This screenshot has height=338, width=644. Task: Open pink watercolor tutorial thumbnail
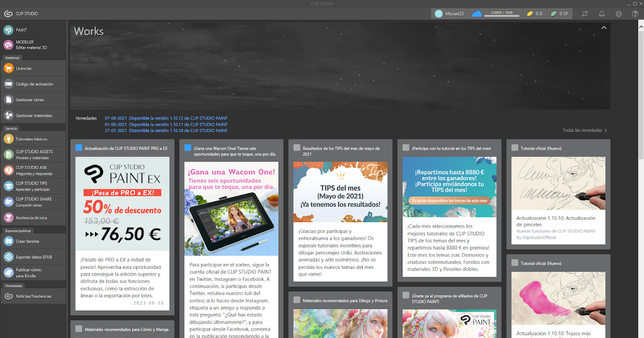(558, 298)
